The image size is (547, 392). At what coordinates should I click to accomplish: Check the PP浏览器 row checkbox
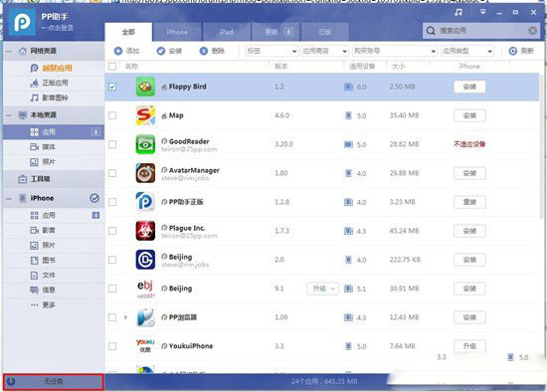pyautogui.click(x=112, y=317)
